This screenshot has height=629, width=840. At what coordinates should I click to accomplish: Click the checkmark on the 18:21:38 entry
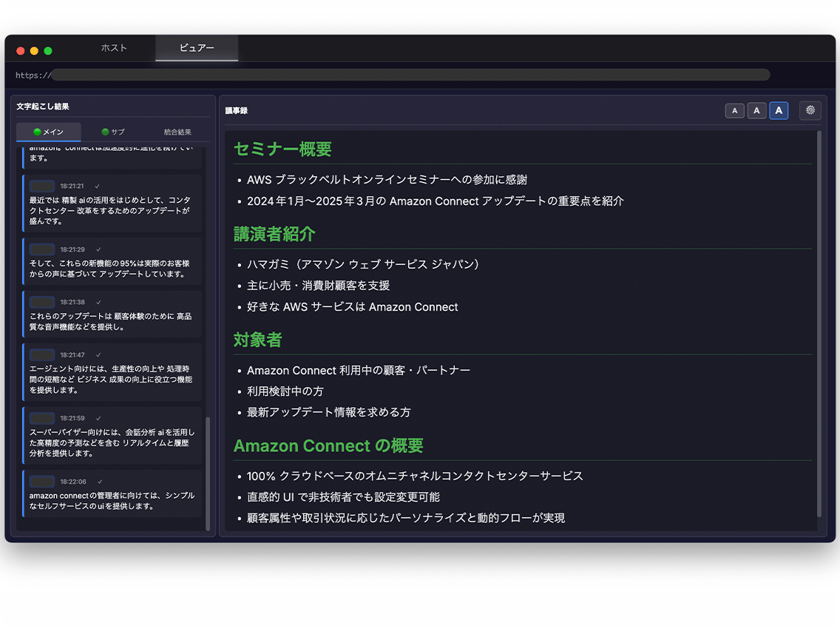[99, 301]
